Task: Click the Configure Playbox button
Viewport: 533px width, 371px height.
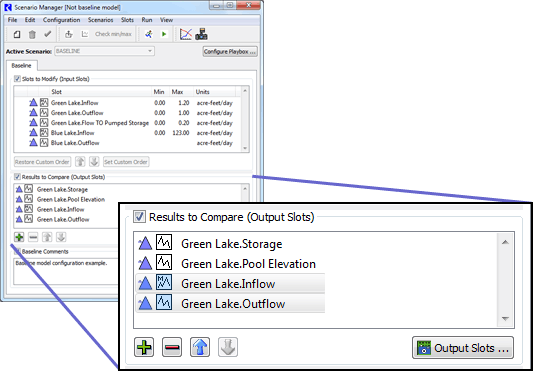Action: click(230, 52)
